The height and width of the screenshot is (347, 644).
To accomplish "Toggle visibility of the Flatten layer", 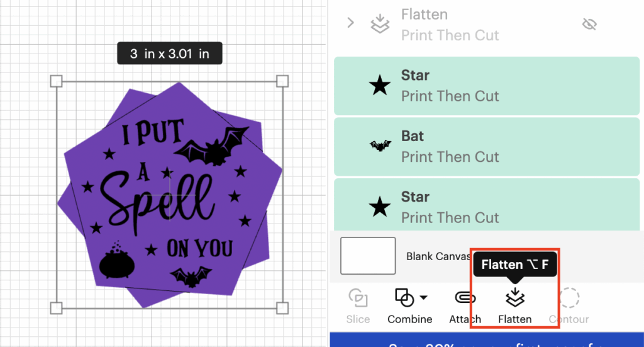I will [x=589, y=25].
